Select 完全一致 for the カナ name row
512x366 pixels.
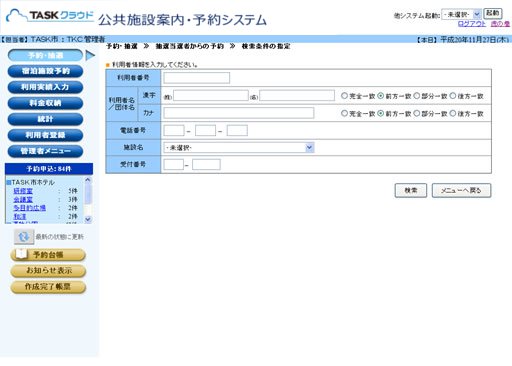tap(344, 113)
